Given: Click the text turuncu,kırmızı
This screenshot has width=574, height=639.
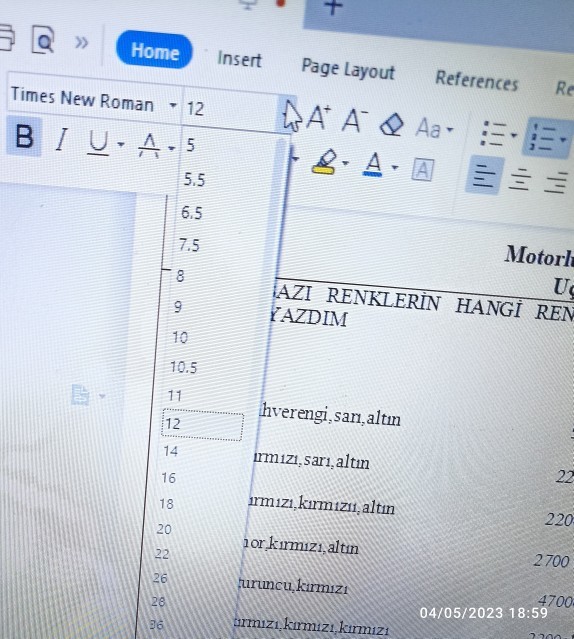Looking at the screenshot, I should pyautogui.click(x=293, y=586).
